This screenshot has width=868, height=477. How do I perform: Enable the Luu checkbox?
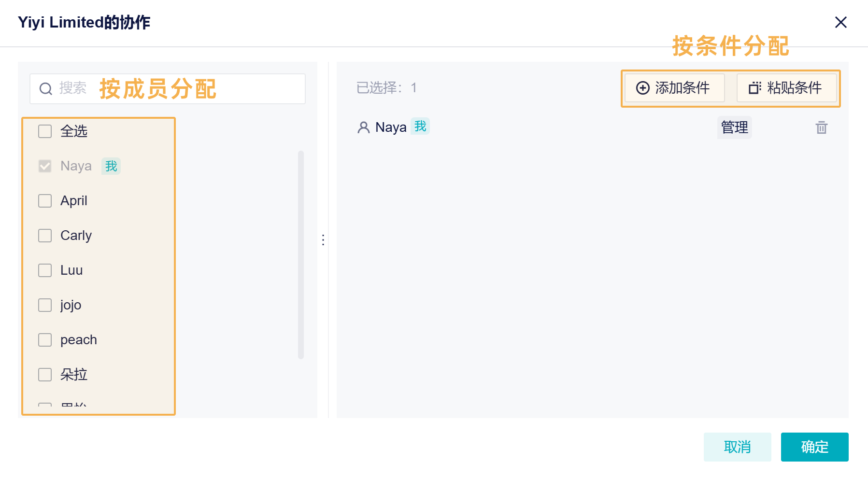point(45,270)
